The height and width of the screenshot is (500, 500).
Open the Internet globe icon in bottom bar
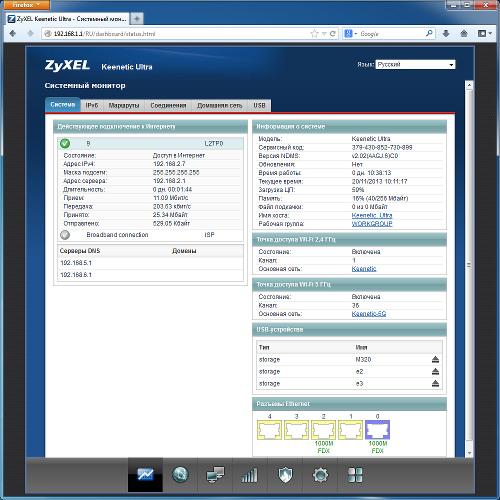pos(180,475)
